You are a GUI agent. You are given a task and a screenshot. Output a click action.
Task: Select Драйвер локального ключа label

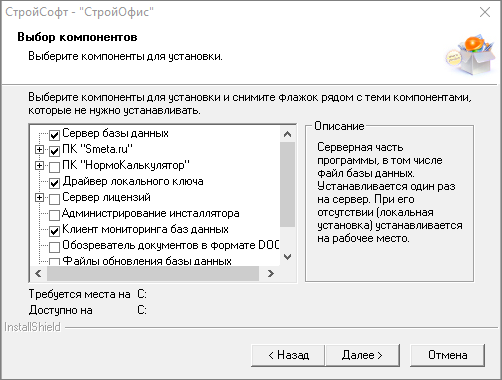coord(133,181)
